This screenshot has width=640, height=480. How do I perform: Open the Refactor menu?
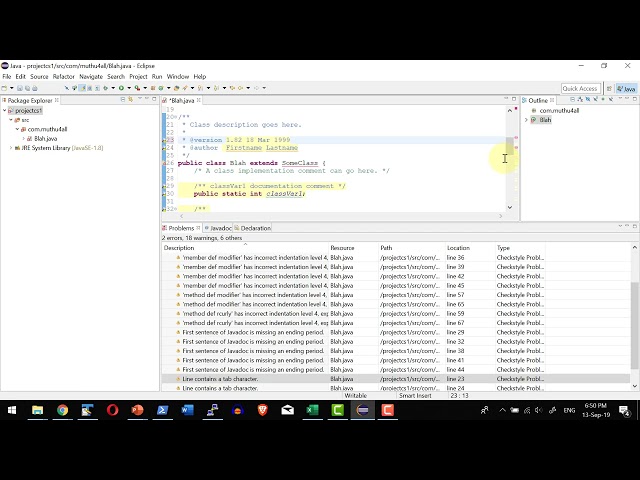click(64, 76)
